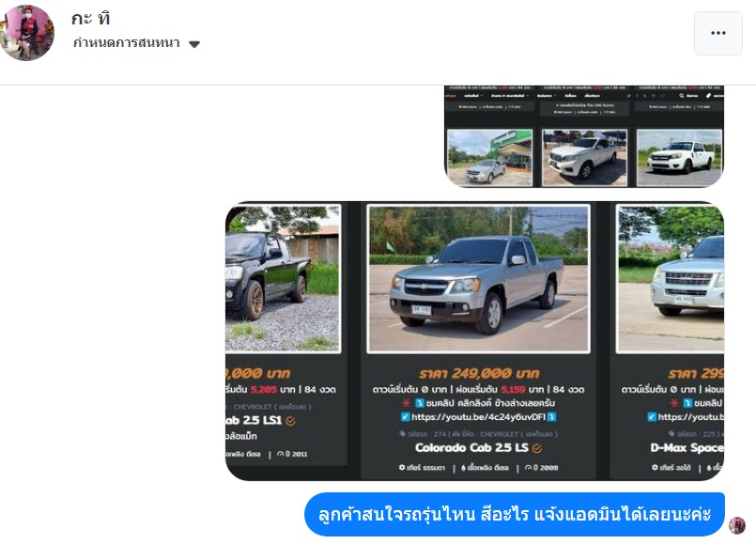Click the white Ford pickup thumbnail

point(679,157)
